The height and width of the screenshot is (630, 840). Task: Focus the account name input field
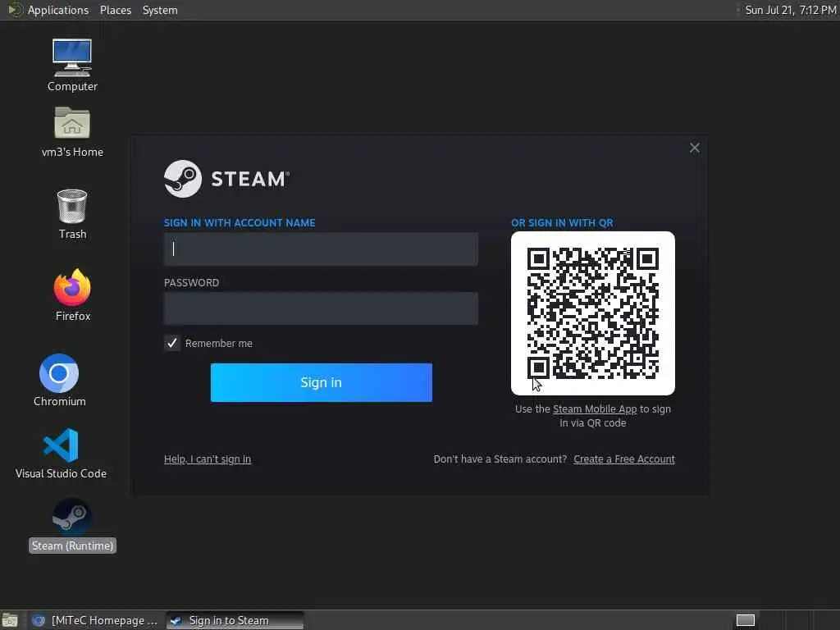click(321, 249)
